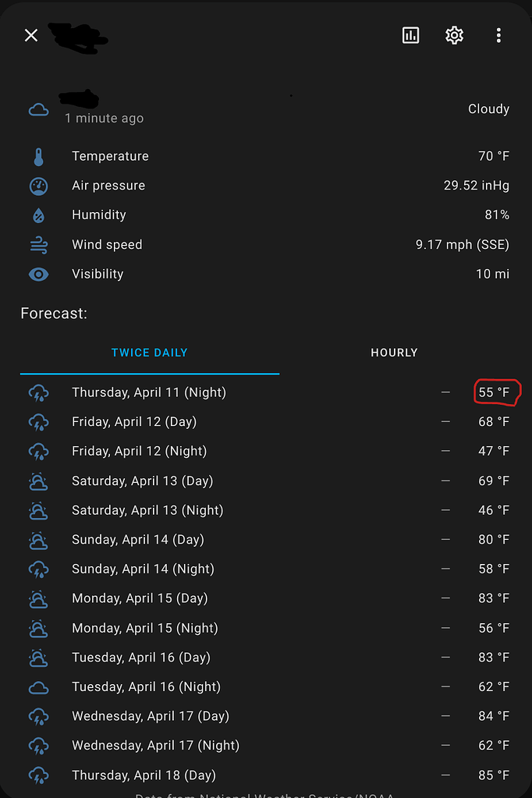Click the '1 minute ago' timestamp
Viewport: 532px width, 798px height.
(103, 118)
